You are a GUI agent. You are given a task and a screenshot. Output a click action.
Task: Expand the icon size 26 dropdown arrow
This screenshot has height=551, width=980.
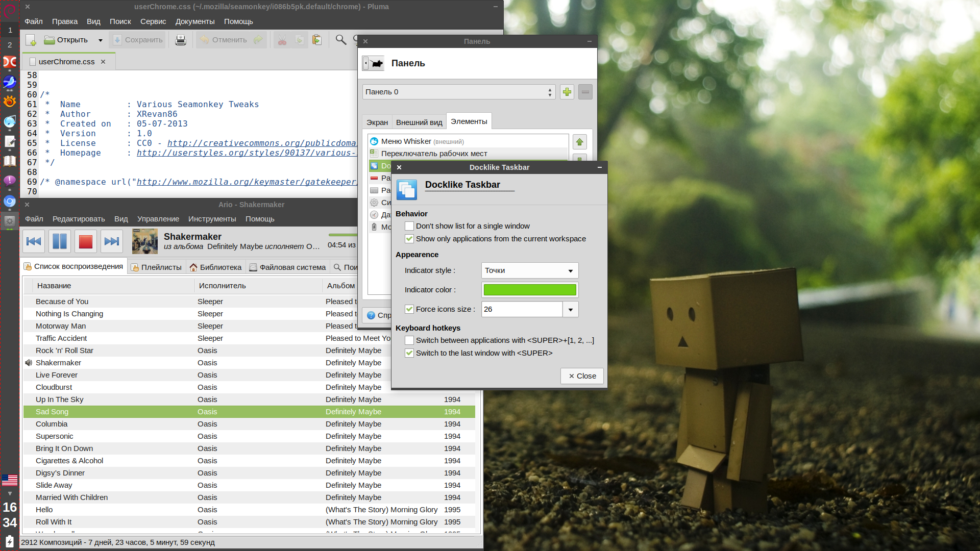pos(571,309)
